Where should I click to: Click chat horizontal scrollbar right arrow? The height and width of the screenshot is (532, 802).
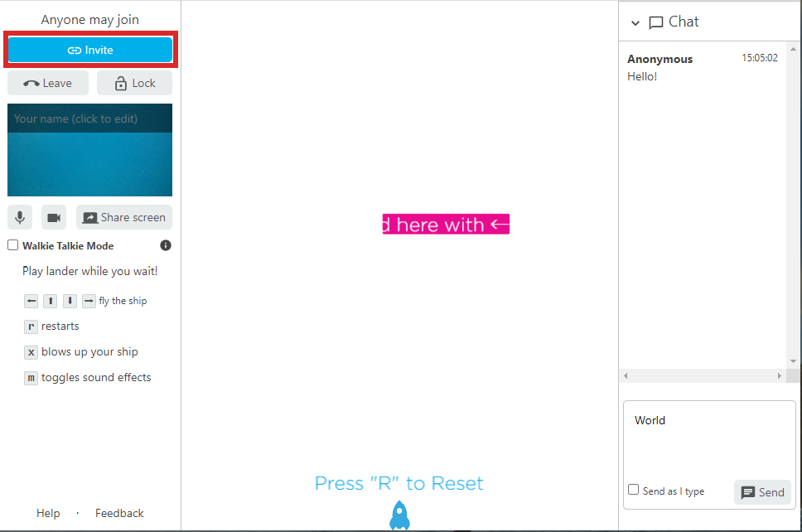(779, 376)
